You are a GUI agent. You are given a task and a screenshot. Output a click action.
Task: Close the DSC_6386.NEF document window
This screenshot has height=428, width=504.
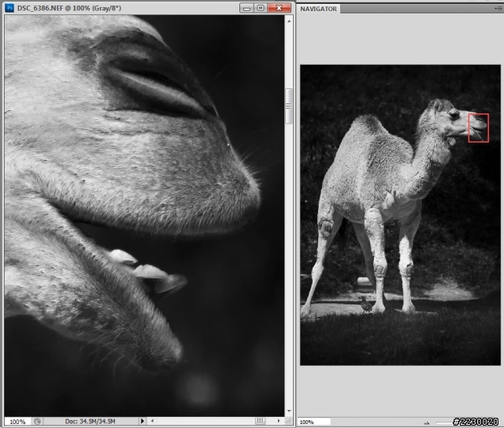[x=279, y=8]
